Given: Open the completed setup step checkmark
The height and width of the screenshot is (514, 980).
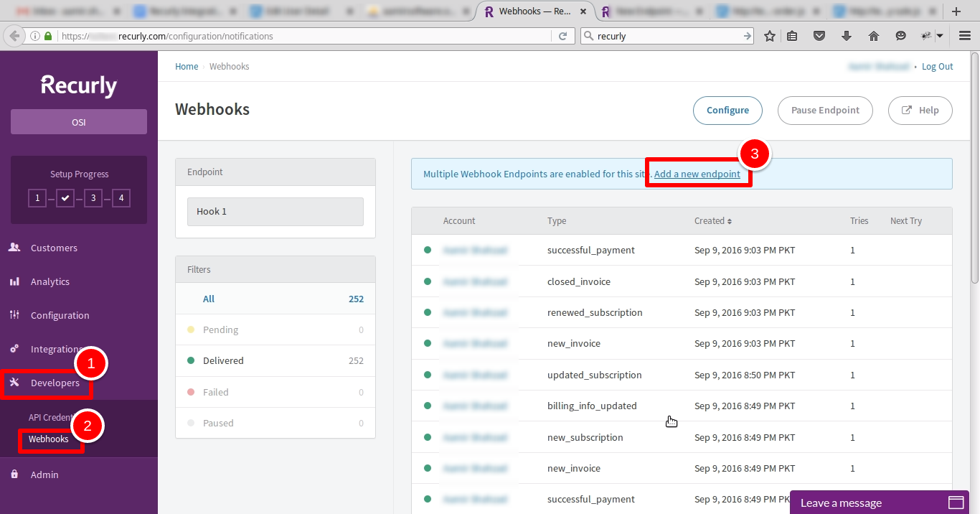Looking at the screenshot, I should [x=65, y=197].
